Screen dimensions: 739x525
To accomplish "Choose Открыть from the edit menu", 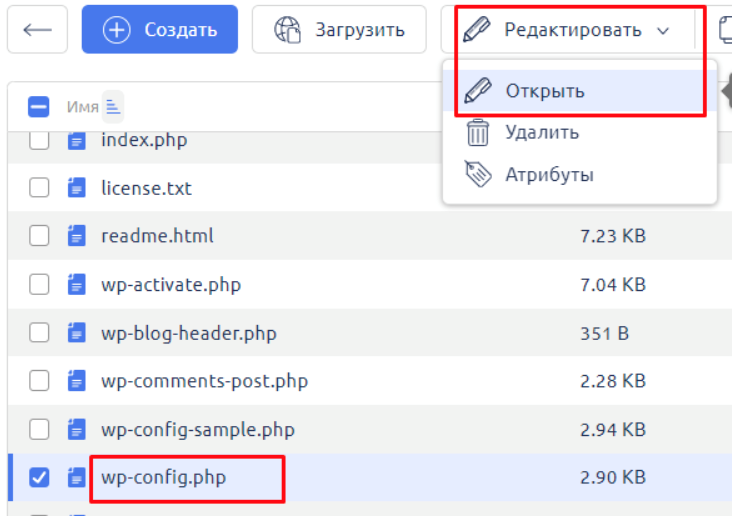I will (x=544, y=91).
